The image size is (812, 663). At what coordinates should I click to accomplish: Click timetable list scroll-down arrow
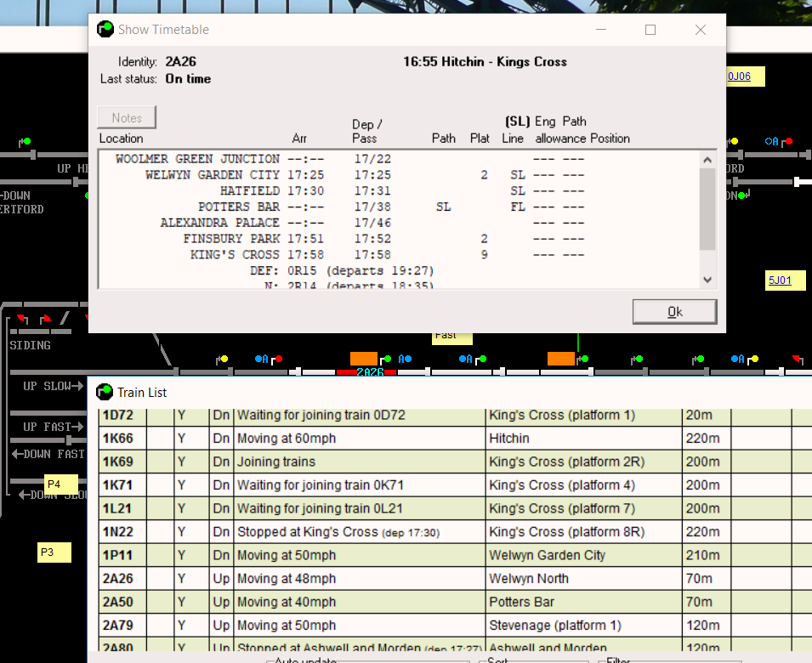pyautogui.click(x=707, y=280)
